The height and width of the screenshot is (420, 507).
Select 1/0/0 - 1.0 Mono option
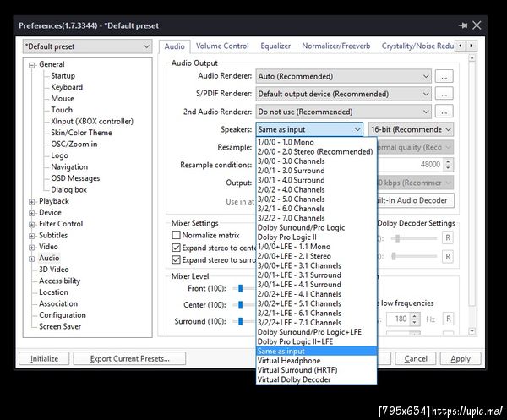[x=316, y=142]
